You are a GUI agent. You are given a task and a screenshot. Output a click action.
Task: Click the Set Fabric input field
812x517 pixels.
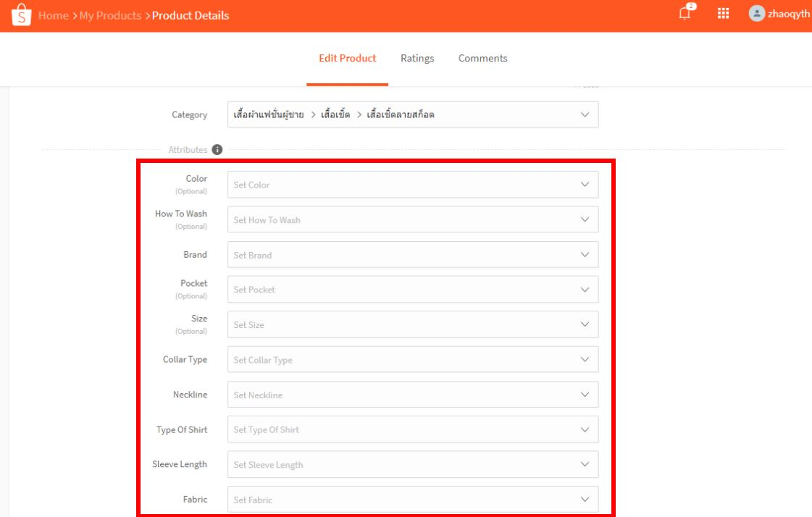pos(413,500)
